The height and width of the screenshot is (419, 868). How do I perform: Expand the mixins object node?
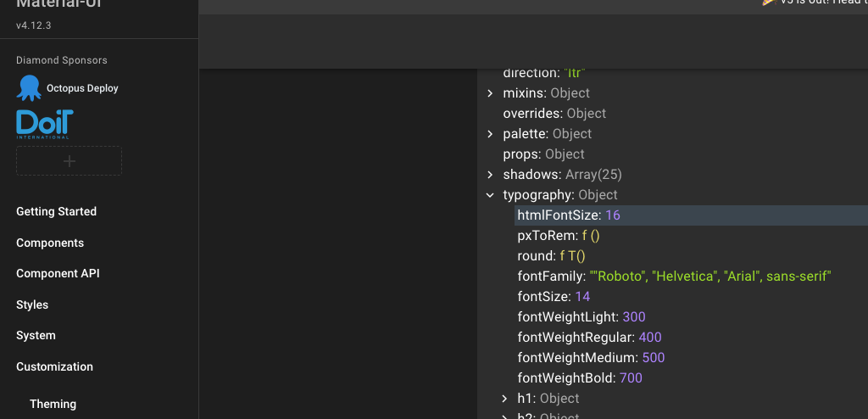coord(490,93)
